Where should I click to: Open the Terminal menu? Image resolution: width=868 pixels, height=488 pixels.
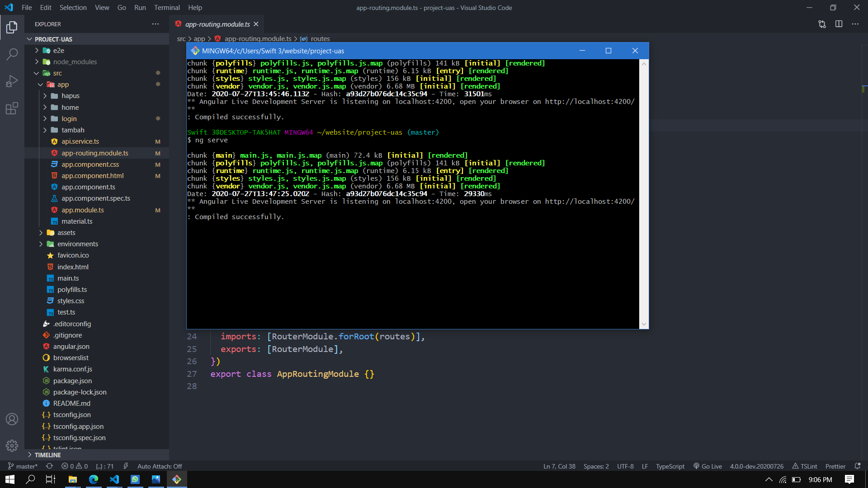[167, 8]
